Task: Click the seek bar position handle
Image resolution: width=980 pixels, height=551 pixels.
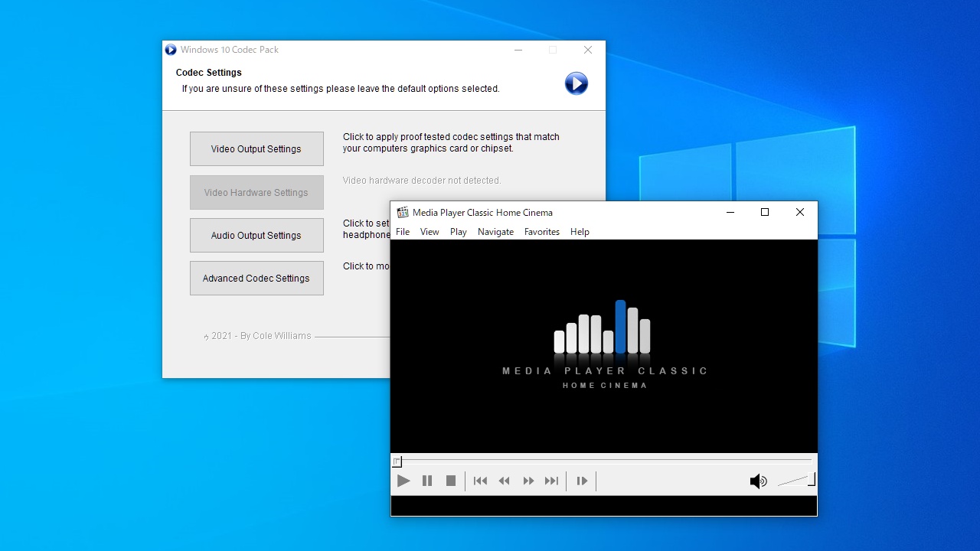Action: coord(397,461)
